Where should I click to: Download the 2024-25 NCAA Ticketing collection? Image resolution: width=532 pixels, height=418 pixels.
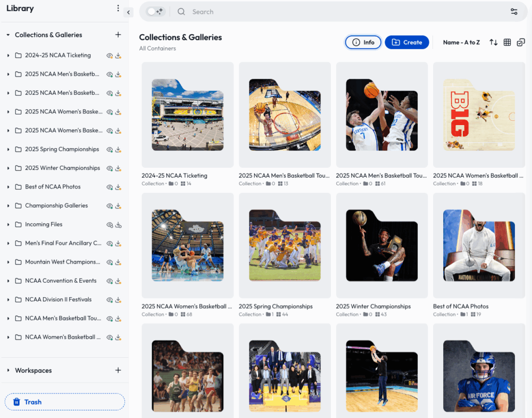118,56
